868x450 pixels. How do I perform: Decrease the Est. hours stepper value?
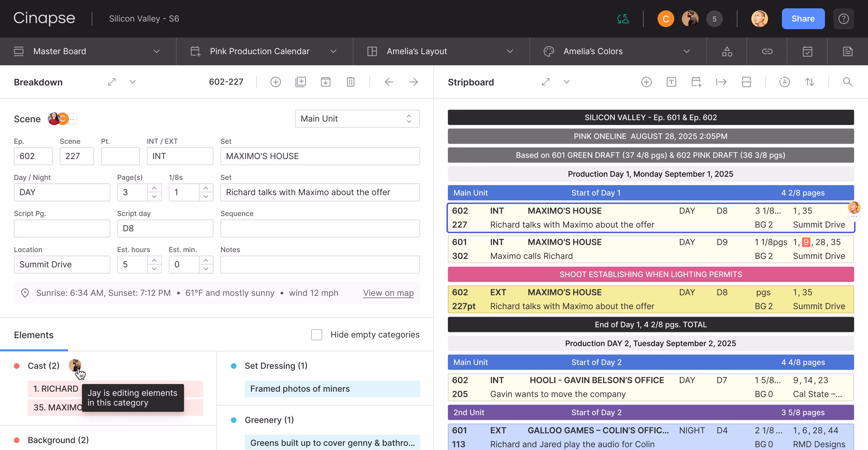[x=154, y=269]
